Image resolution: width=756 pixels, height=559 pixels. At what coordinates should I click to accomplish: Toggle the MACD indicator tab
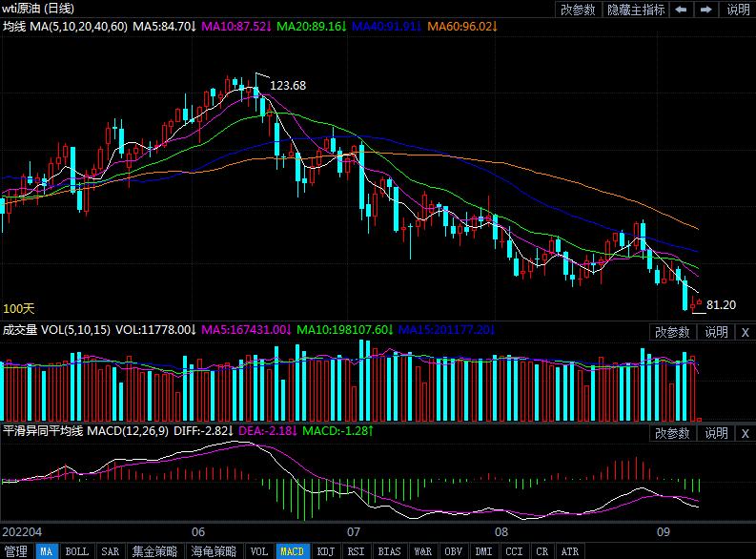292,551
